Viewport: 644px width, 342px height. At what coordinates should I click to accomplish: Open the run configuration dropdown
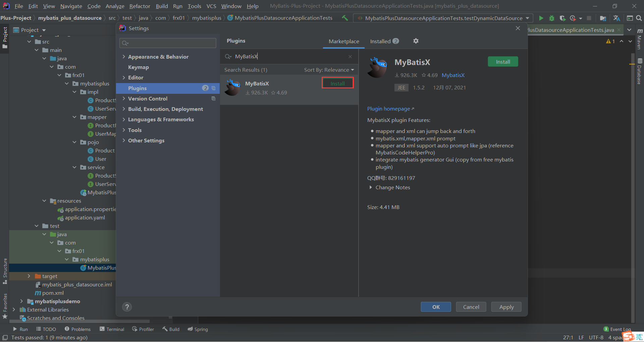pos(443,18)
